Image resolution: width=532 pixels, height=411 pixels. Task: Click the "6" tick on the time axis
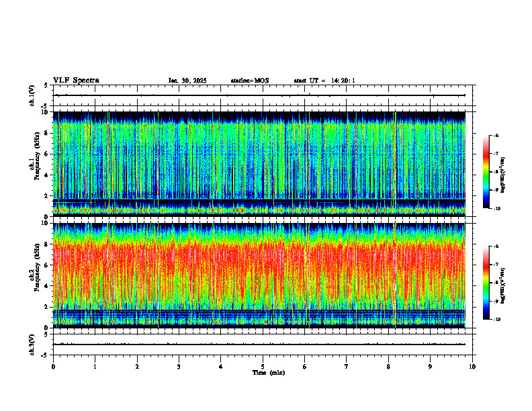(x=305, y=367)
